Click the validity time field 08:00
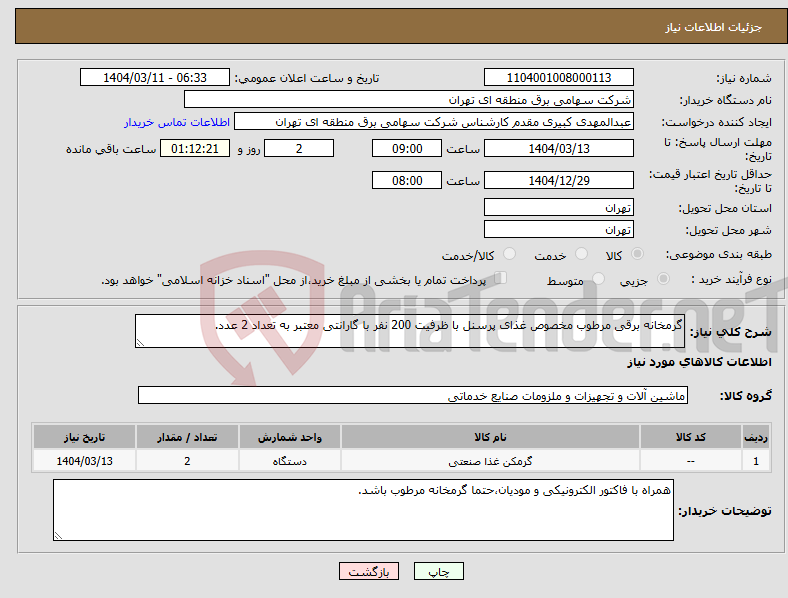Image resolution: width=788 pixels, height=598 pixels. click(x=407, y=180)
